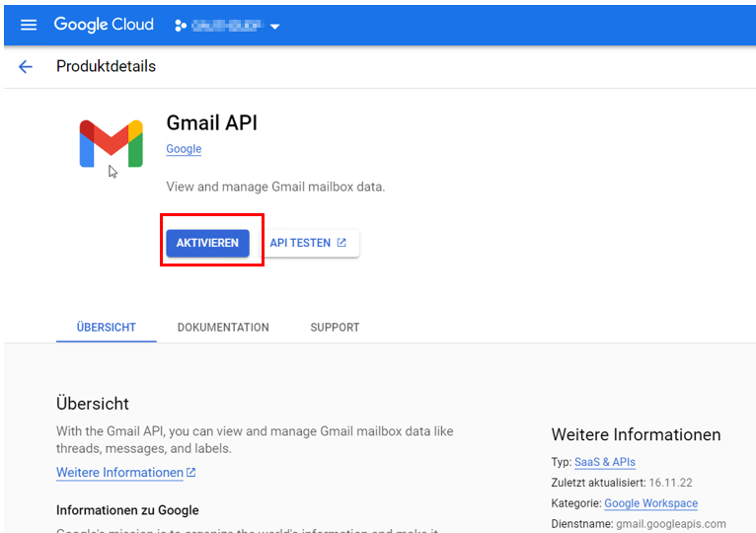756x533 pixels.
Task: Go back using the arrow icon
Action: click(x=25, y=66)
